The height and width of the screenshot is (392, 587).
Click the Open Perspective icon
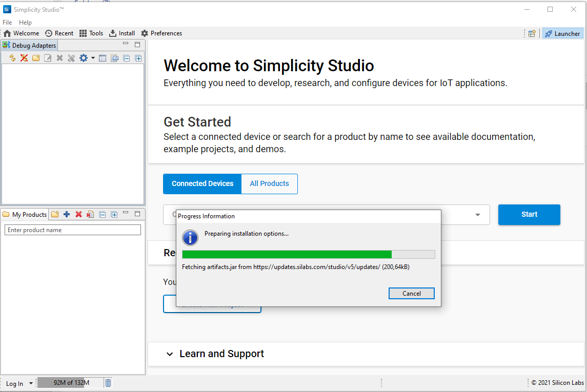pyautogui.click(x=532, y=33)
